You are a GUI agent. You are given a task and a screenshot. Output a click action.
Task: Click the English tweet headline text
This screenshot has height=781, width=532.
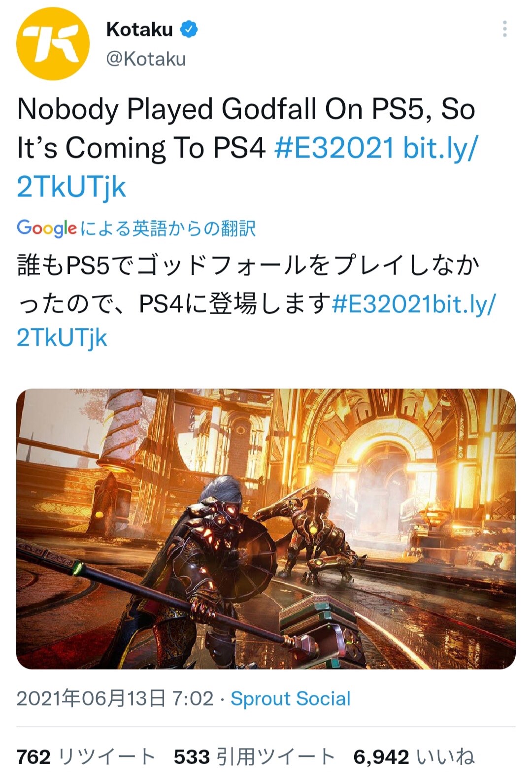pos(246,128)
